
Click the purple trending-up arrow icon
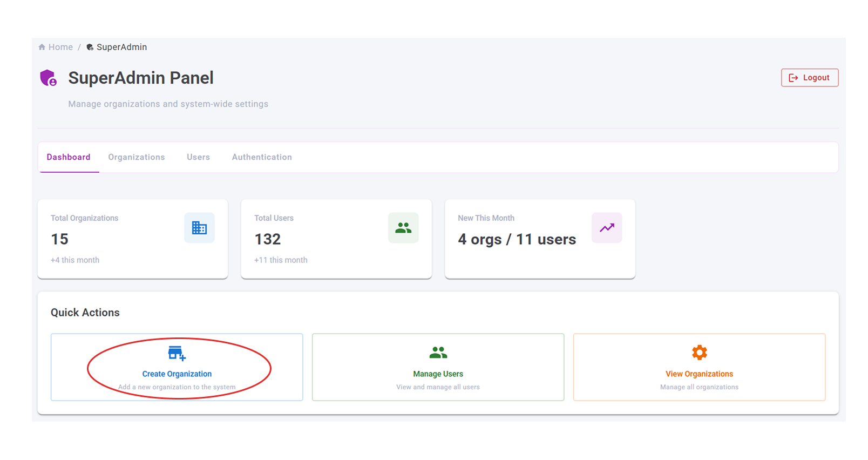tap(607, 228)
